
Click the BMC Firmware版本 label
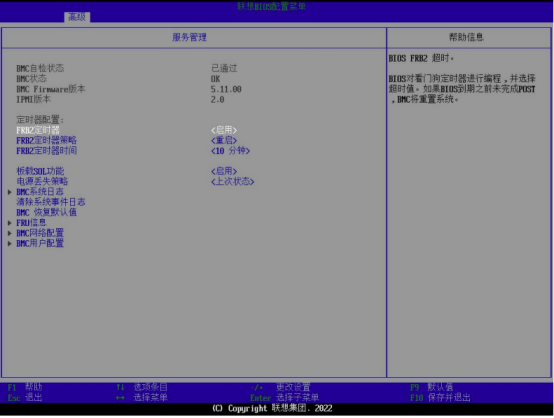(51, 89)
